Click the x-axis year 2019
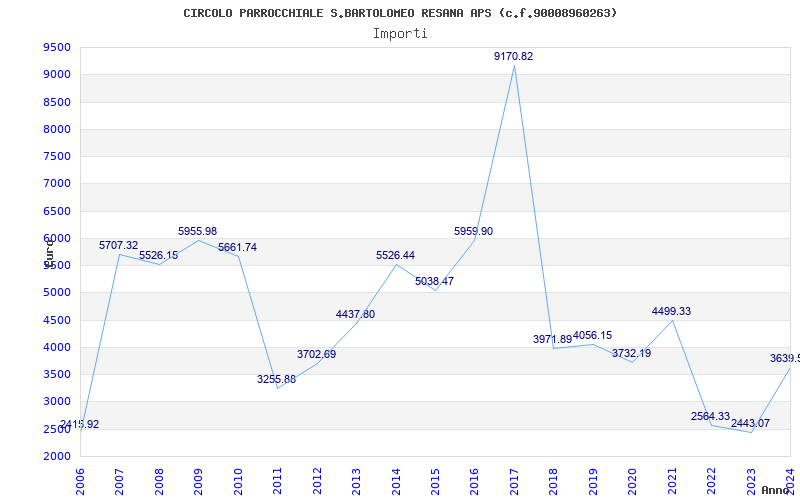 pos(594,482)
